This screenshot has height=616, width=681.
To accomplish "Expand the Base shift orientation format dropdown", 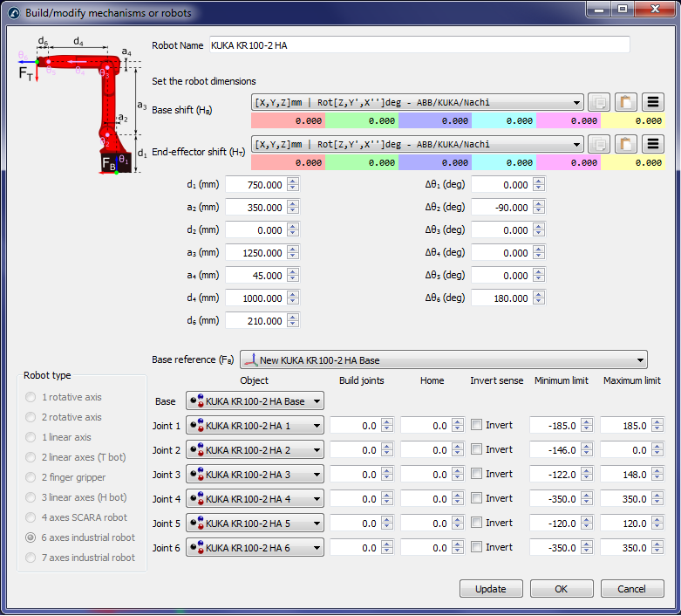I will [417, 102].
